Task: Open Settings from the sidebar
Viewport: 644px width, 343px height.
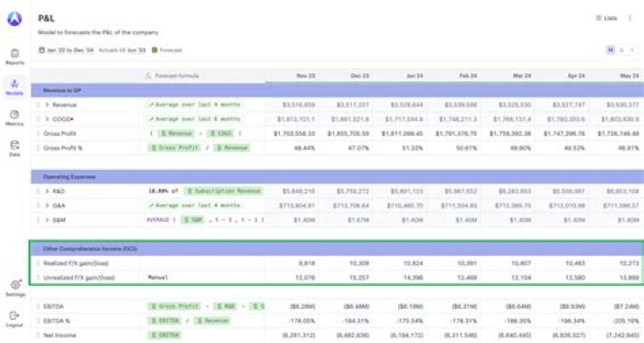Action: pos(15,287)
